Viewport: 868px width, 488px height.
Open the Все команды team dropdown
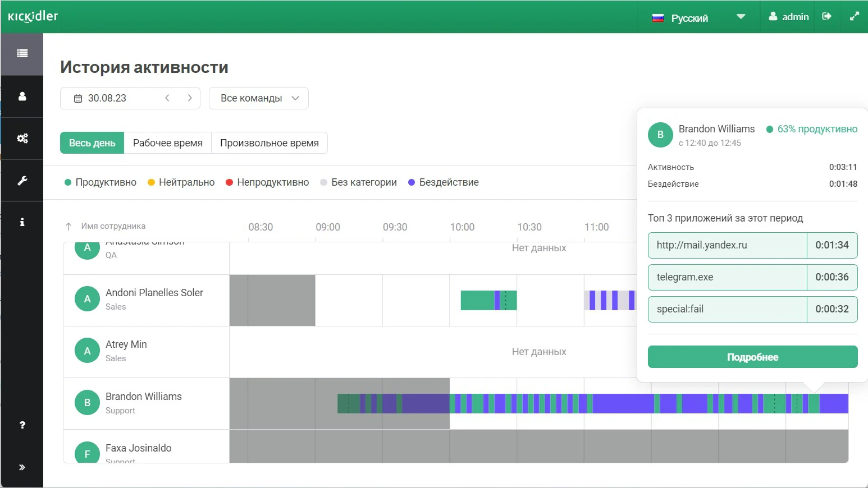coord(259,98)
